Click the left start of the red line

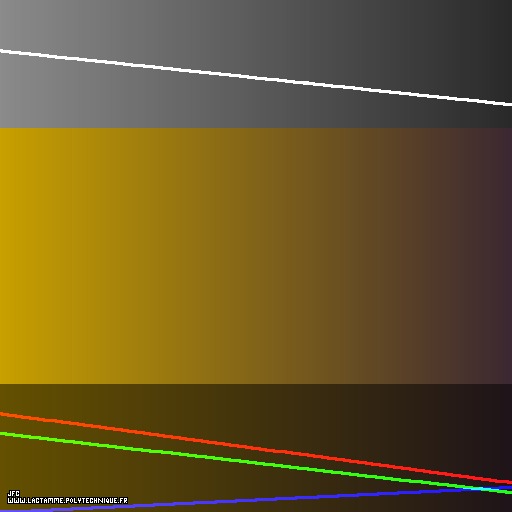point(2,414)
